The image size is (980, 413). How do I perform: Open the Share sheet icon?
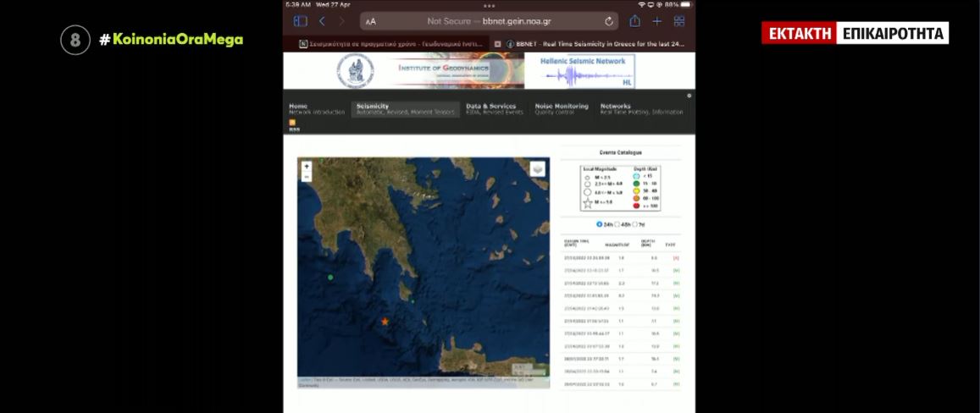pyautogui.click(x=635, y=20)
